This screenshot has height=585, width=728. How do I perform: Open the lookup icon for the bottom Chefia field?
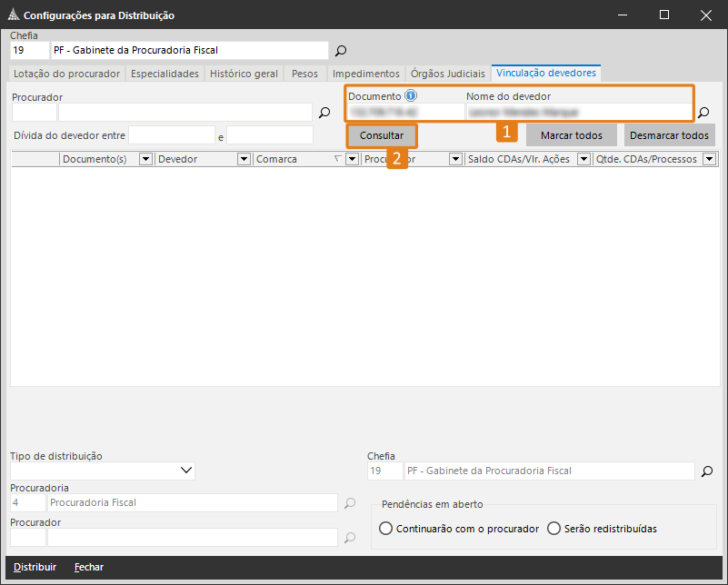point(704,471)
